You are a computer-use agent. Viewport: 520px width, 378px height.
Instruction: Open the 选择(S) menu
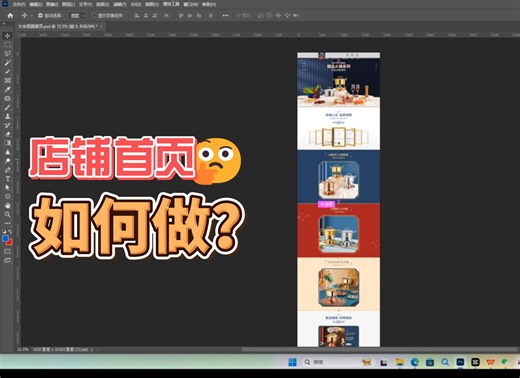(x=102, y=5)
